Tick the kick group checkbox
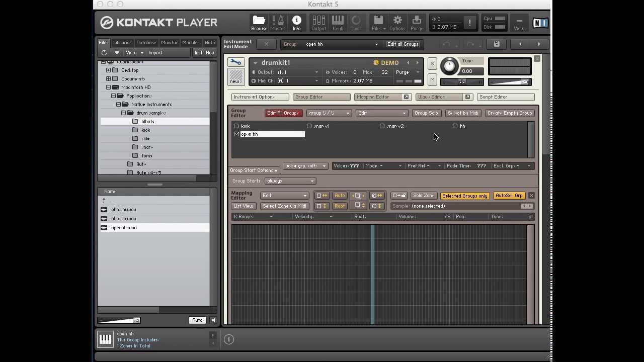The width and height of the screenshot is (644, 362). [236, 126]
